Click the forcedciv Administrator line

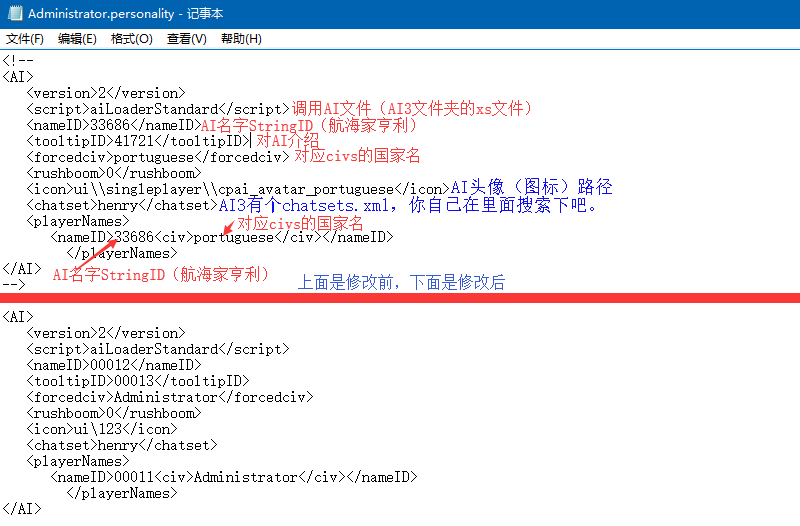pos(170,397)
